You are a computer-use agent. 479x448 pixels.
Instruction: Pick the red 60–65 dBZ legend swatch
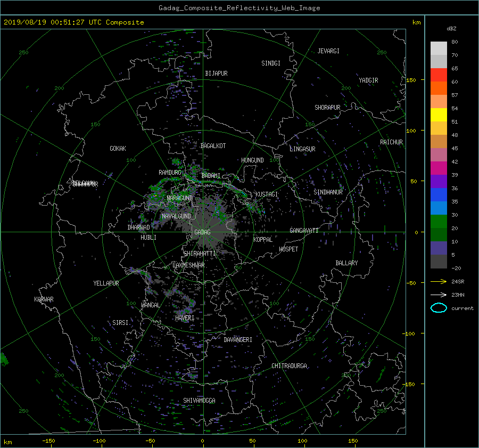[x=439, y=75]
